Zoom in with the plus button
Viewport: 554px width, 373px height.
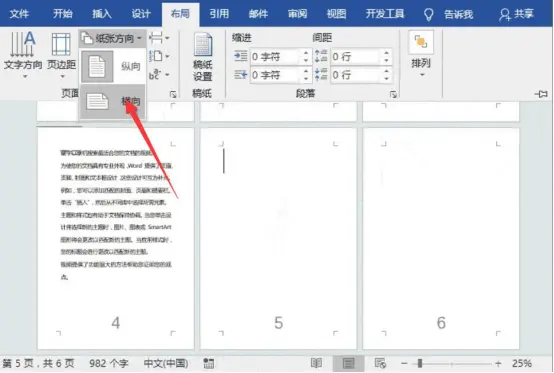498,363
